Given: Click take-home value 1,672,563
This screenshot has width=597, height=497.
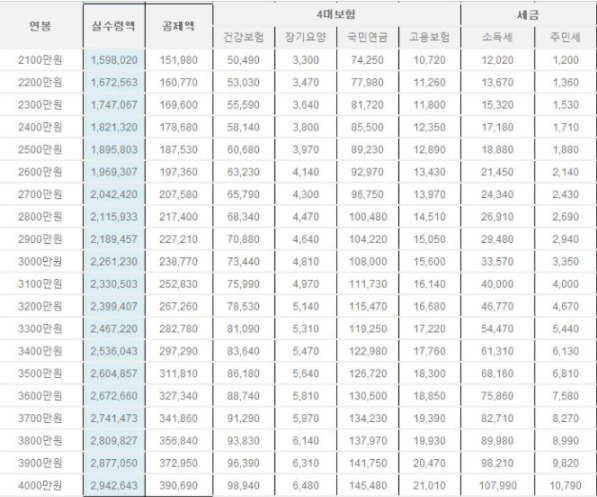Looking at the screenshot, I should [x=114, y=82].
